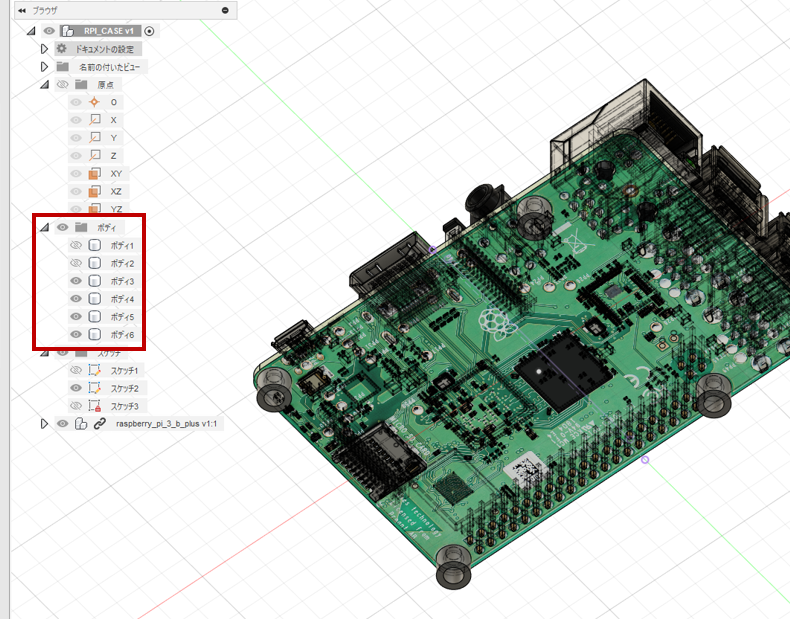
Task: Hide ボディ6 with its eye icon
Action: tap(76, 334)
